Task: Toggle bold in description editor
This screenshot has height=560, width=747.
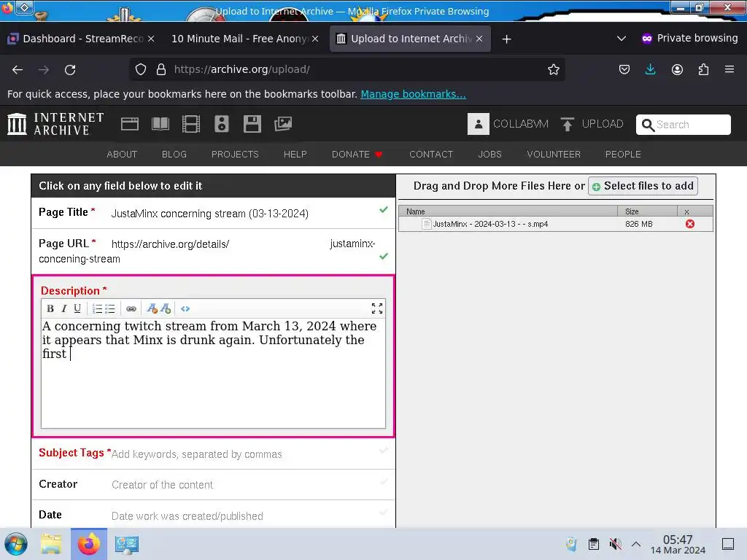Action: pyautogui.click(x=50, y=308)
